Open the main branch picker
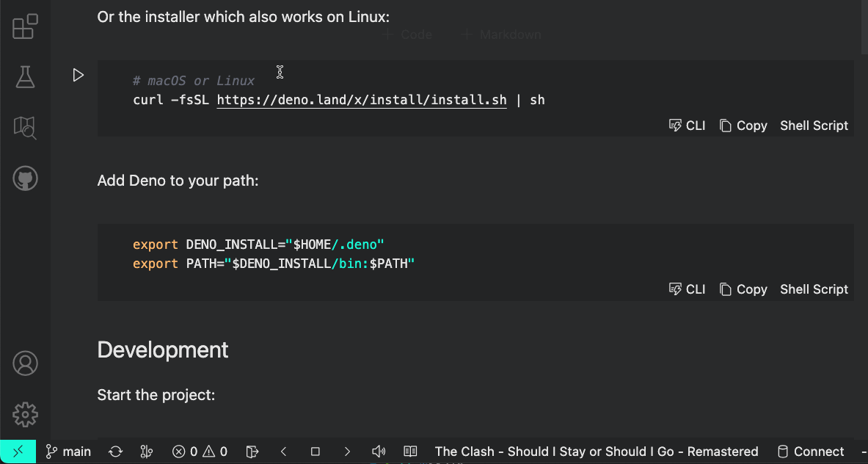 (x=68, y=452)
